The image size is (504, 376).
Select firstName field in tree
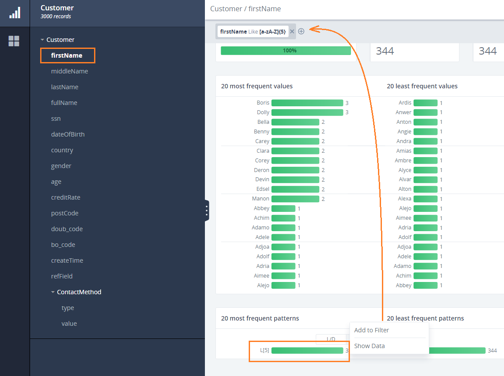point(67,55)
